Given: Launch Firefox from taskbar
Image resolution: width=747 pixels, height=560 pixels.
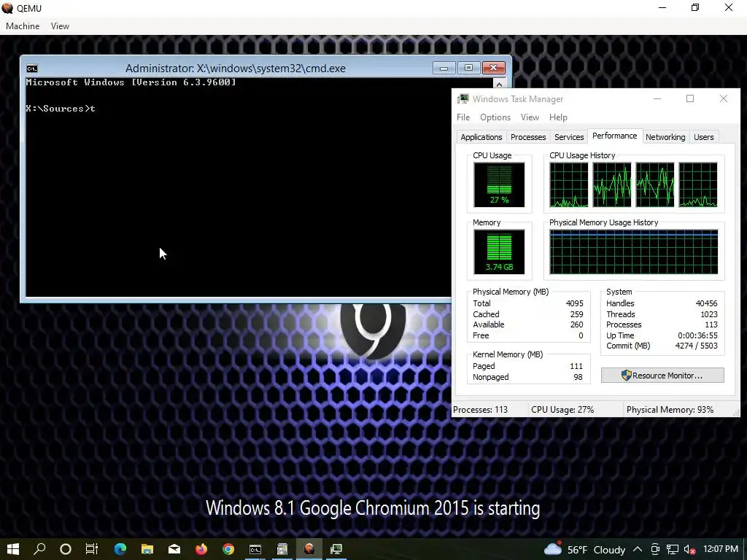Looking at the screenshot, I should pos(201,549).
